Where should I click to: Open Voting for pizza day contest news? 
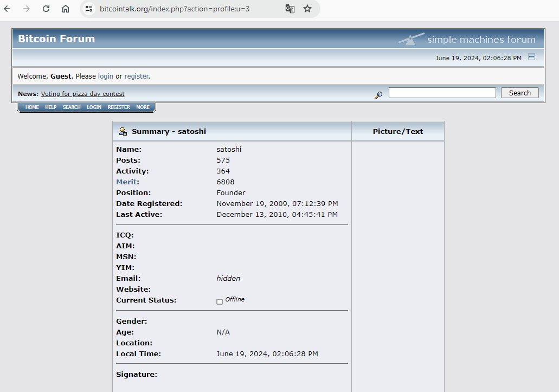point(82,94)
